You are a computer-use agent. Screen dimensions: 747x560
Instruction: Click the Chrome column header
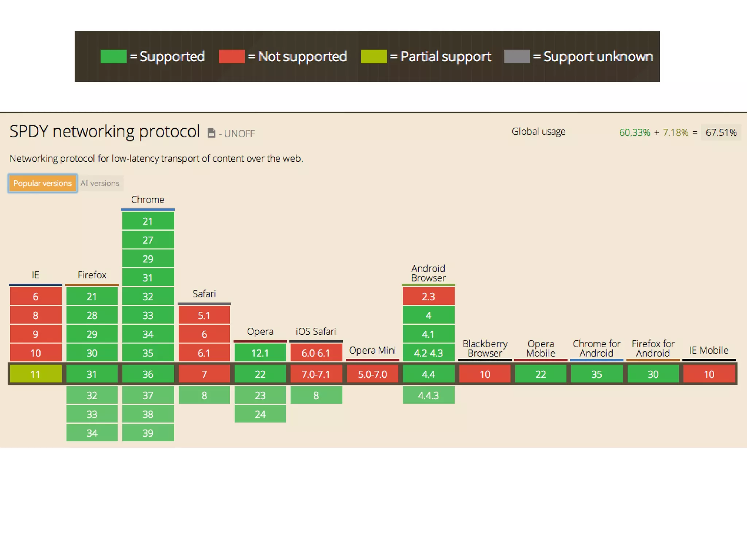(148, 200)
